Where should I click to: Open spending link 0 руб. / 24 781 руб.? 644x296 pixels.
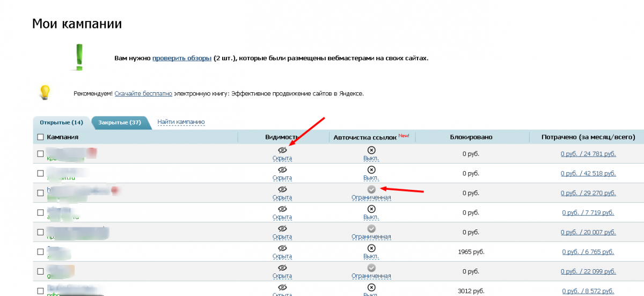[x=588, y=154]
